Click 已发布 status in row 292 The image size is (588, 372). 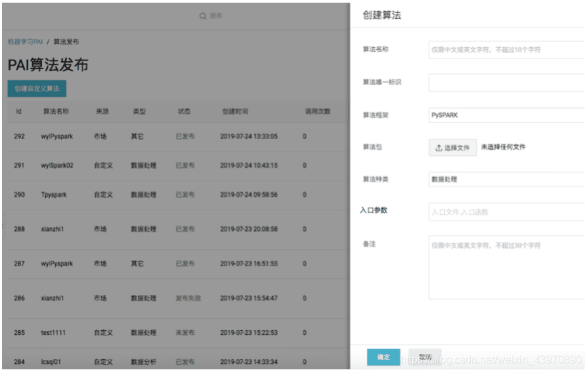[185, 136]
